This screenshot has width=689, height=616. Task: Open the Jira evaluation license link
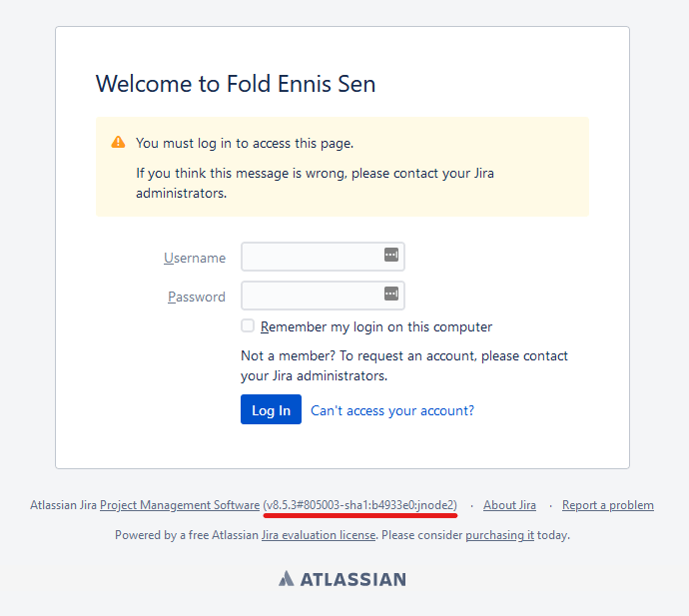[319, 535]
